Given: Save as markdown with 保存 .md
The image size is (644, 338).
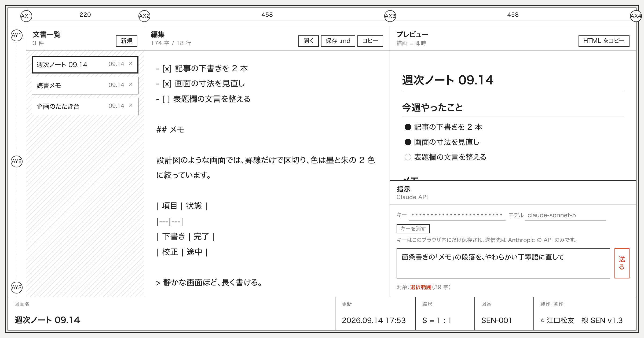Looking at the screenshot, I should point(338,41).
